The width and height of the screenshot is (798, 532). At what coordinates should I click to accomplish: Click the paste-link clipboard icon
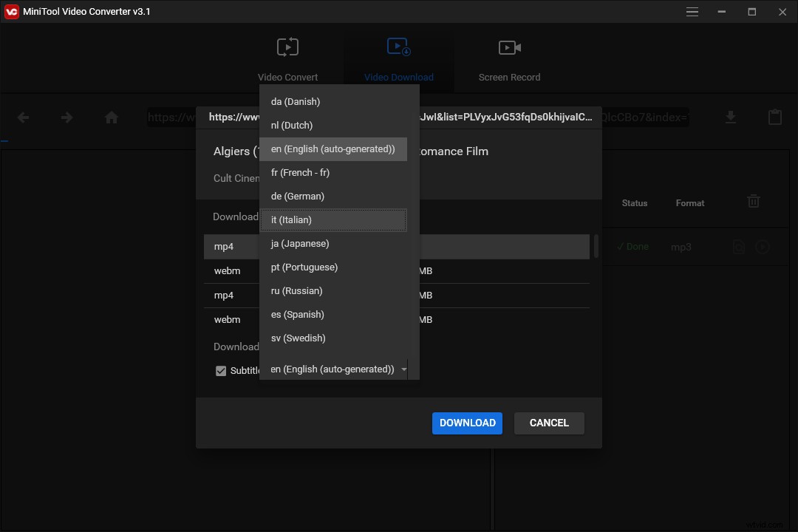(x=775, y=116)
